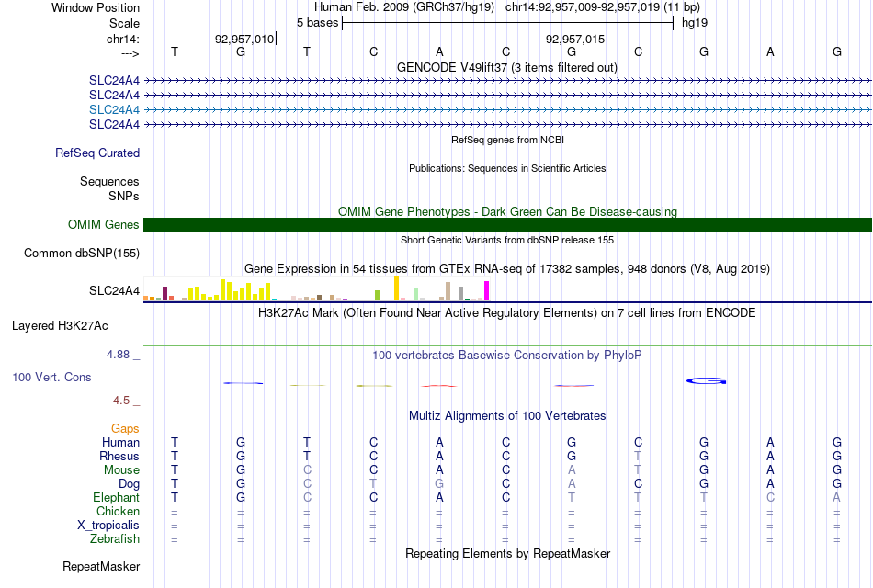Viewport: 873px width, 588px height.
Task: Open the GTEx Gene Expression track title
Action: point(506,269)
